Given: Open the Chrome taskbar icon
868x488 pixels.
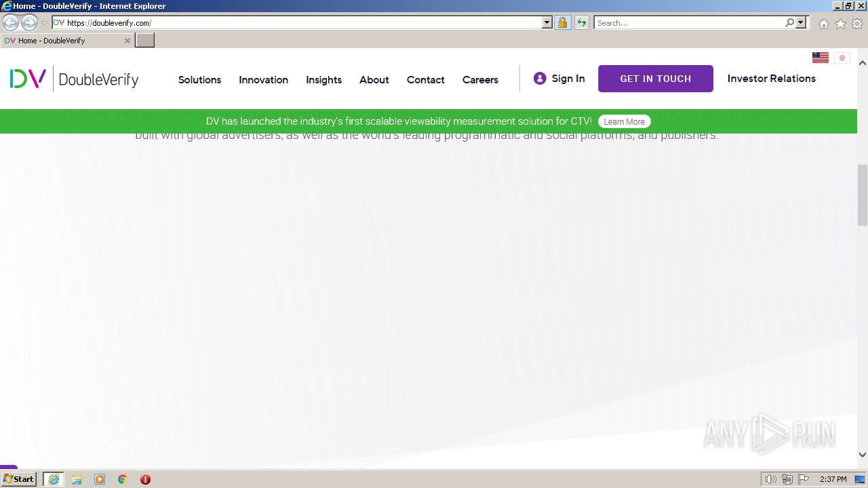Looking at the screenshot, I should point(123,479).
